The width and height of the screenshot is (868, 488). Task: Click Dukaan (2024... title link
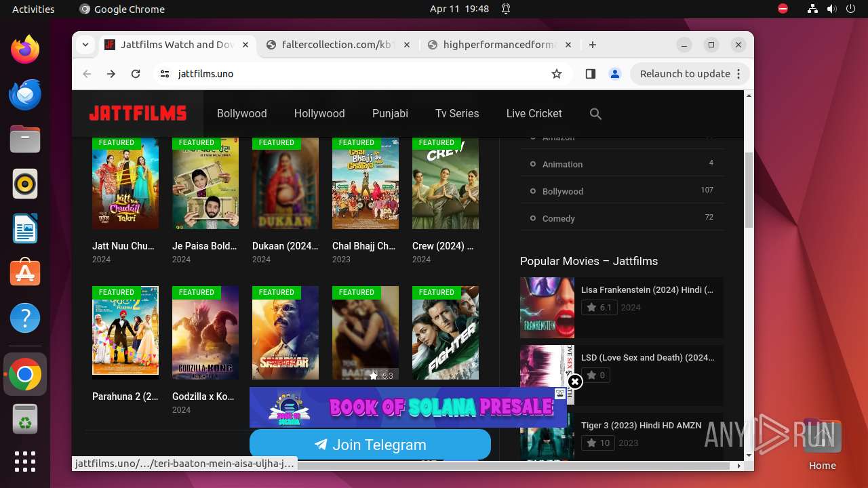click(x=285, y=246)
